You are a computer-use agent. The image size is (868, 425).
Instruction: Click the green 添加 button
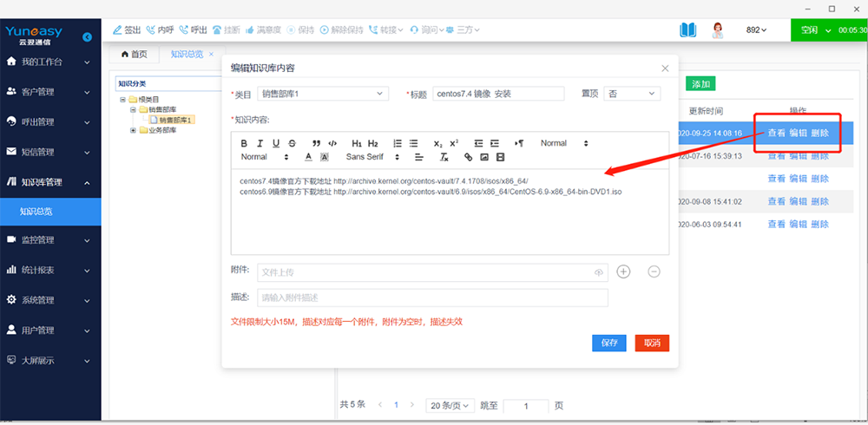click(x=700, y=84)
